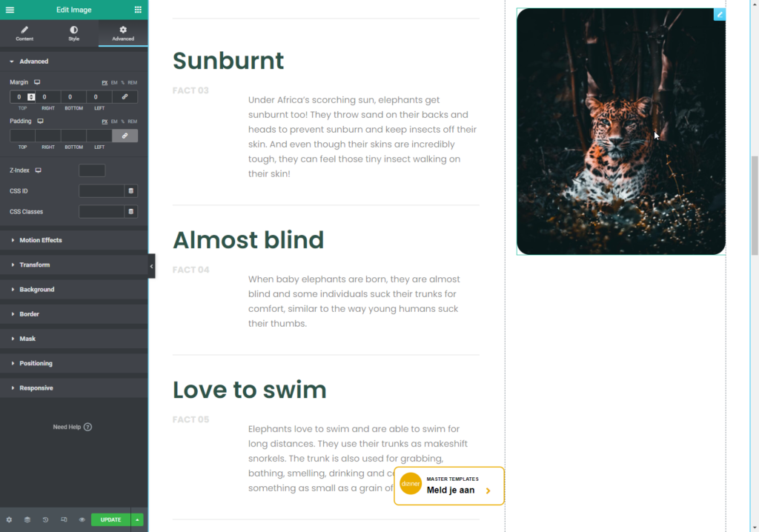Toggle the Margin link values button
This screenshot has height=532, width=759.
point(125,97)
